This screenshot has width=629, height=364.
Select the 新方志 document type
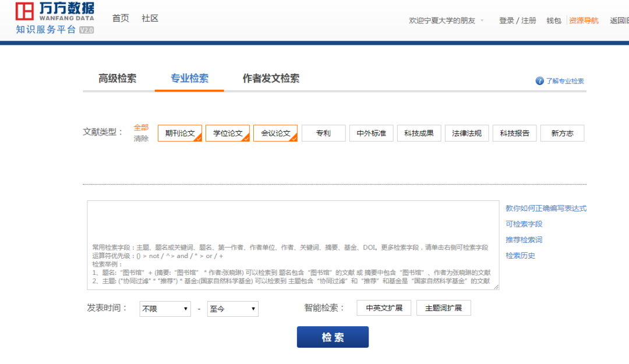[562, 133]
